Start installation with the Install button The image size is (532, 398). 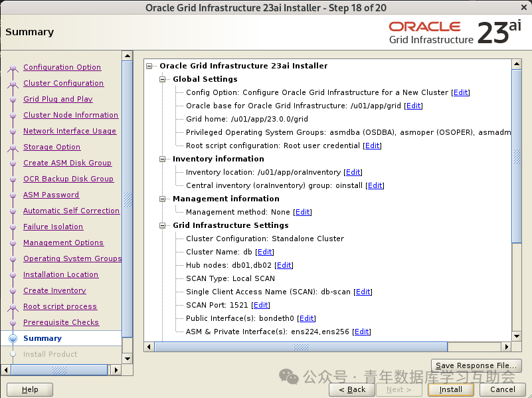[x=450, y=389]
